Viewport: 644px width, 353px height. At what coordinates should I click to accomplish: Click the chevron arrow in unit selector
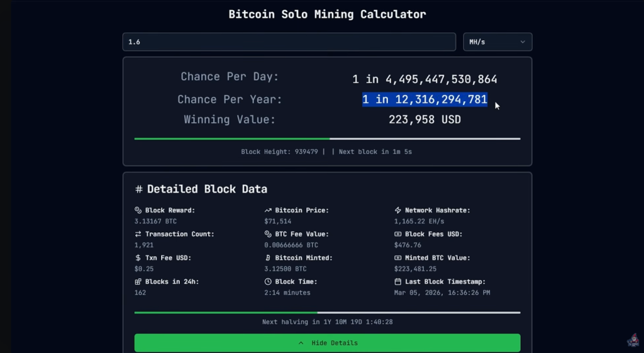point(523,42)
